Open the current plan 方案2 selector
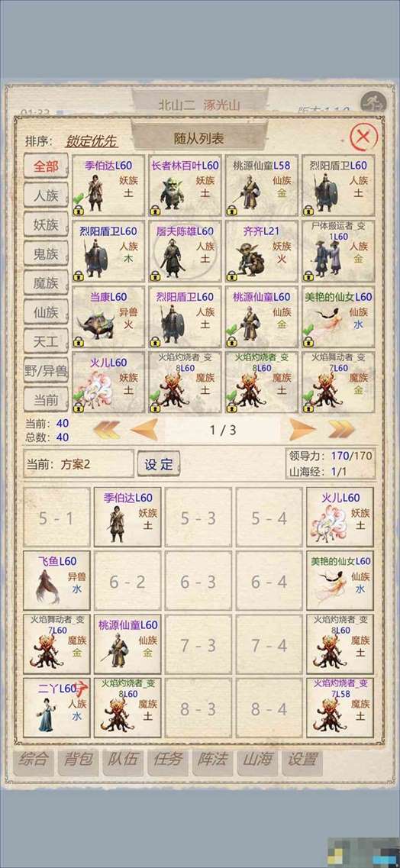The image size is (400, 868). (78, 464)
